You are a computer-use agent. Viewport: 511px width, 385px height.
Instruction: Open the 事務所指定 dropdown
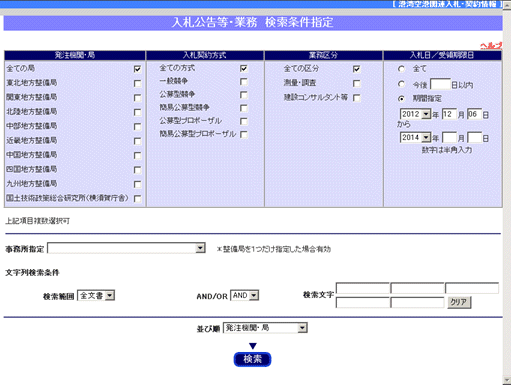pyautogui.click(x=126, y=248)
